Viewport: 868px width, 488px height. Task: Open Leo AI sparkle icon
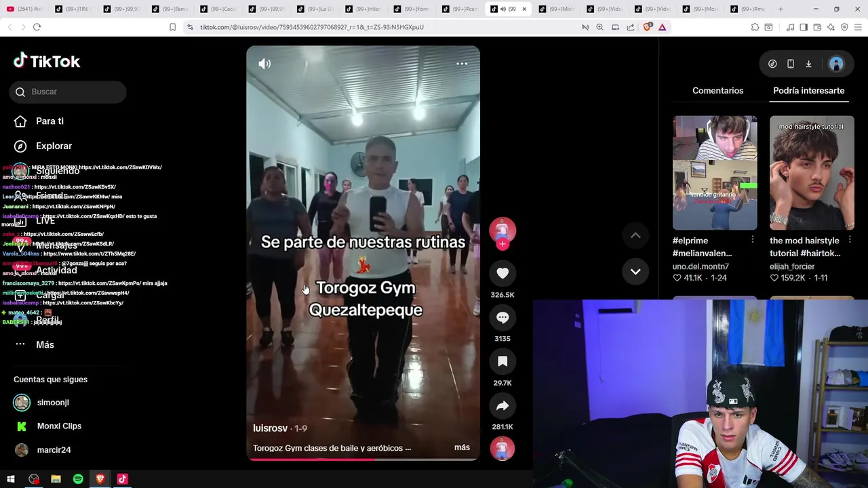click(831, 27)
